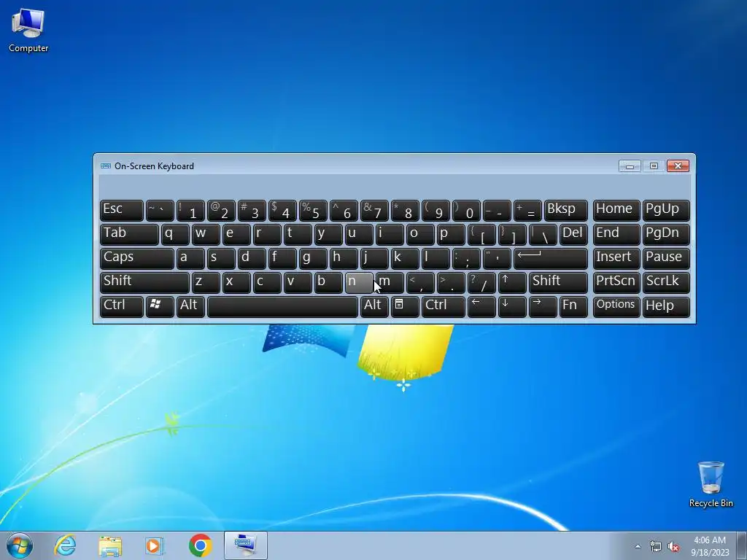Viewport: 747px width, 560px height.
Task: Tap the Pause key
Action: tap(666, 259)
